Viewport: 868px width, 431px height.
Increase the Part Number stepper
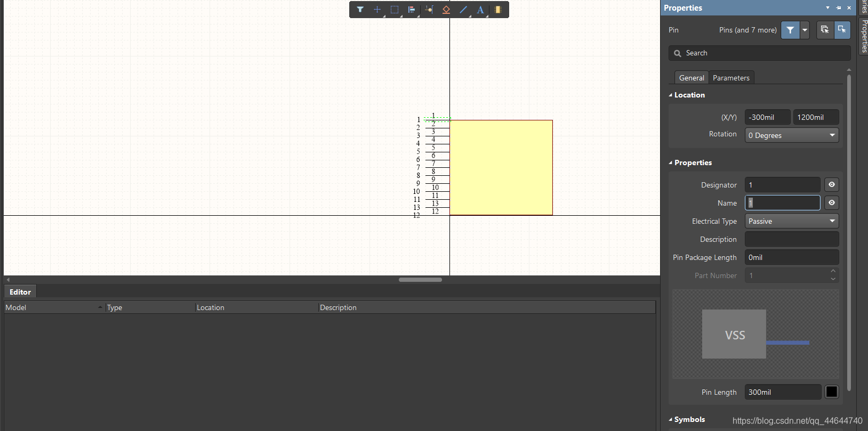833,272
